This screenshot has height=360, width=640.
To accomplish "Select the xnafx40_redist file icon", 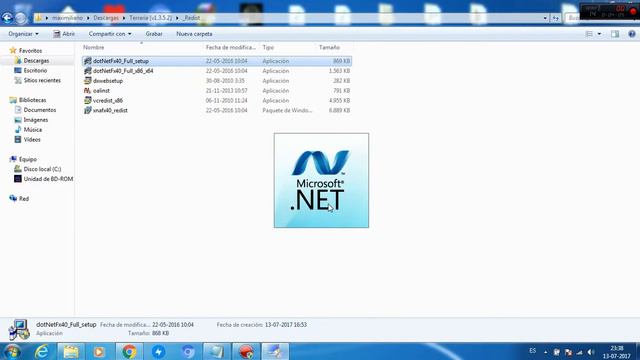I will [87, 110].
